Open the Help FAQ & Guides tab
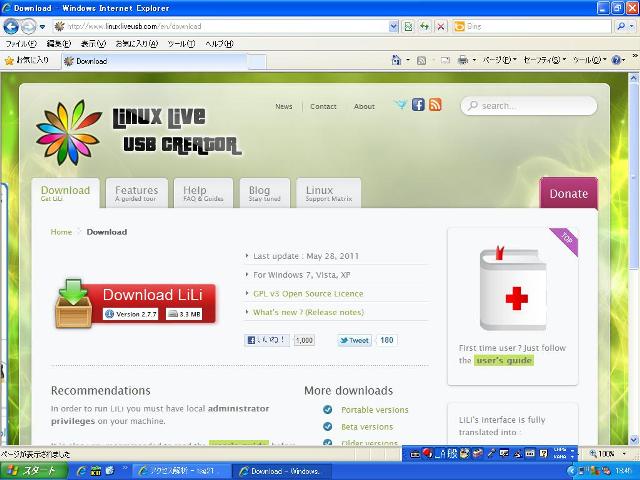The image size is (640, 480). pos(203,193)
